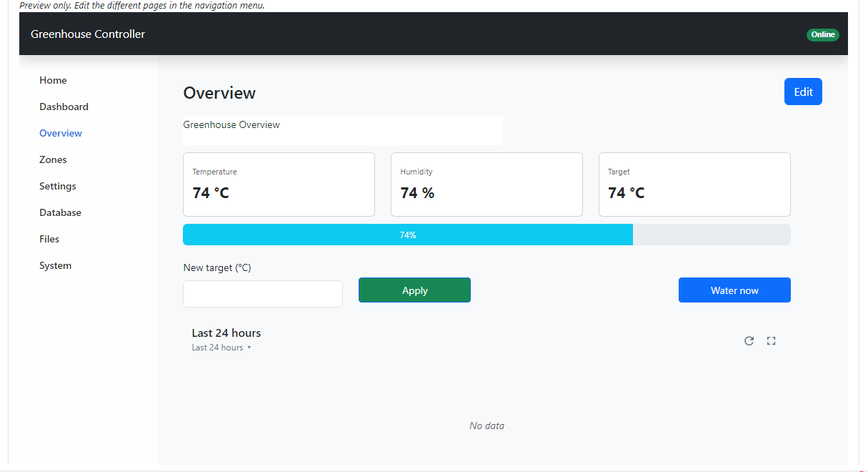Open the Last 24 hours range dropdown
The image size is (868, 472).
tap(221, 348)
